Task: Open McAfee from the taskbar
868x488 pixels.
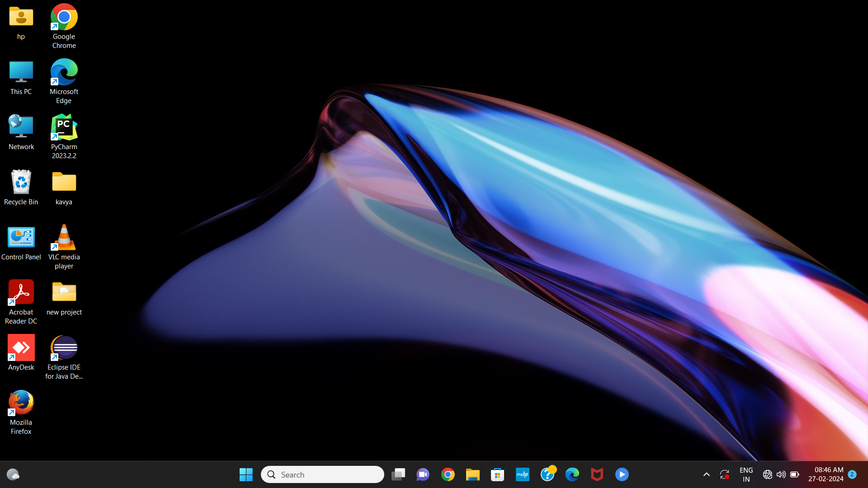Action: tap(597, 474)
